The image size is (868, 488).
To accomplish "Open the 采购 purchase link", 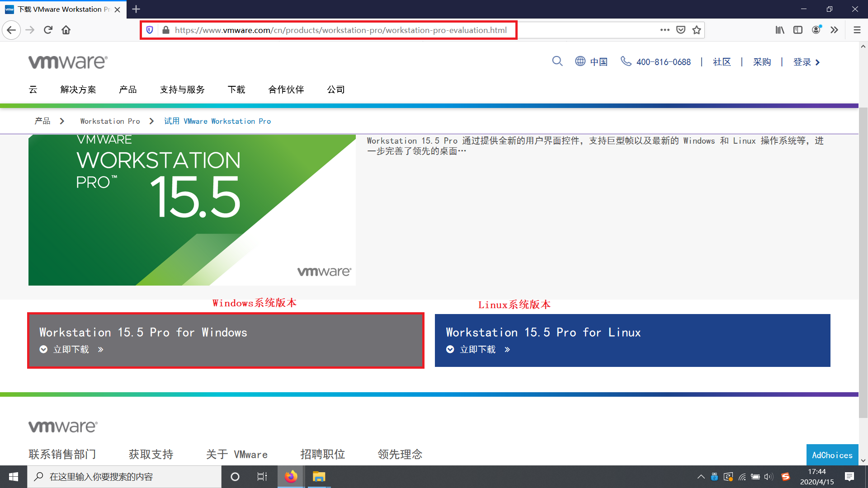I will tap(762, 62).
